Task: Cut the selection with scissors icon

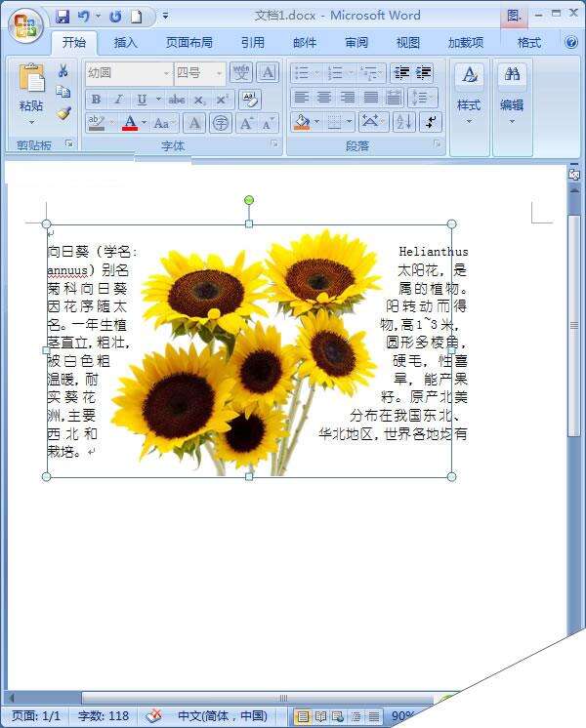Action: (63, 70)
